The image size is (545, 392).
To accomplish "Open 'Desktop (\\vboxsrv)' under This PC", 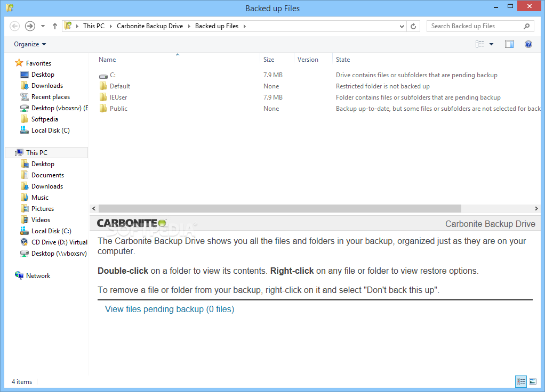I will click(59, 254).
